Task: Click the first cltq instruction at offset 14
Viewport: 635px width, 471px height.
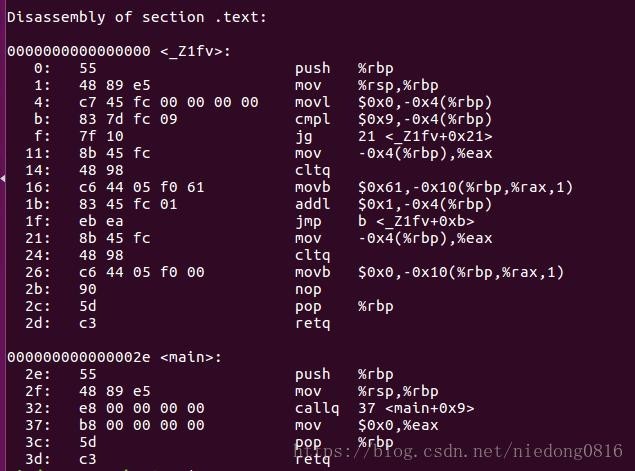Action: click(x=312, y=170)
